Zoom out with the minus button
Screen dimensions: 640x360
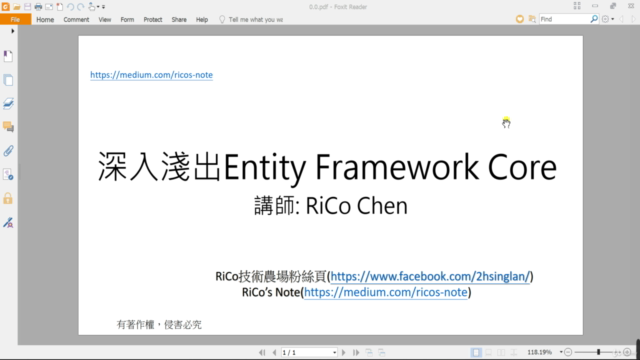(568, 352)
